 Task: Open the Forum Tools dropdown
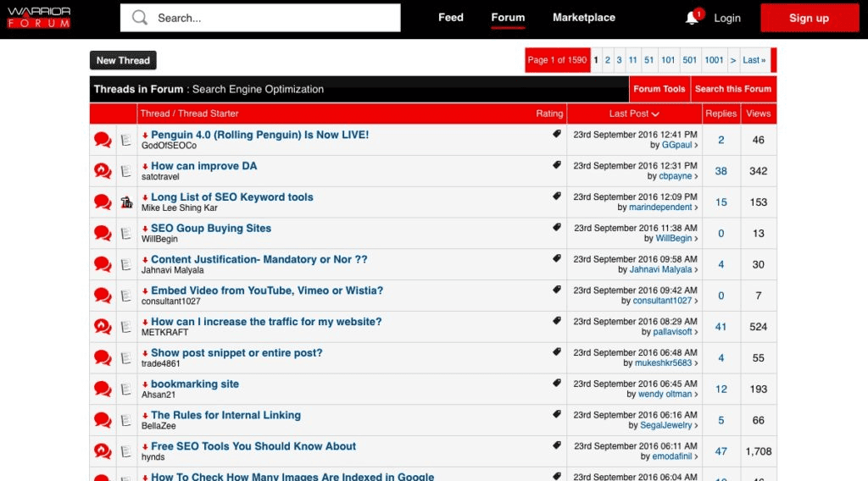pos(659,89)
